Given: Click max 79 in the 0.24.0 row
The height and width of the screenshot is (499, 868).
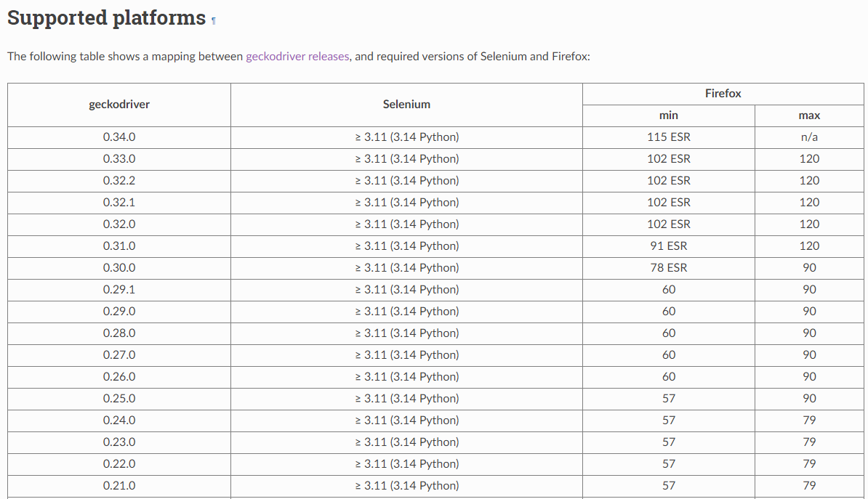Looking at the screenshot, I should 809,421.
